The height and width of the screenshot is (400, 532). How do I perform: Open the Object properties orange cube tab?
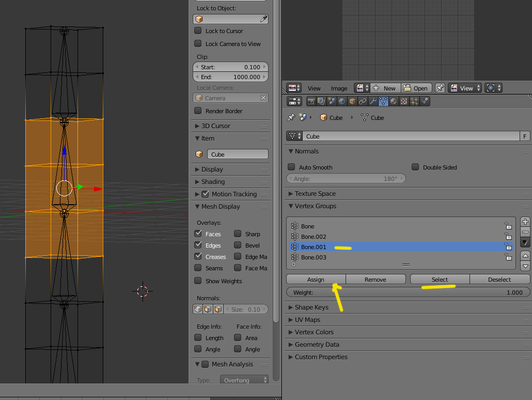point(352,101)
